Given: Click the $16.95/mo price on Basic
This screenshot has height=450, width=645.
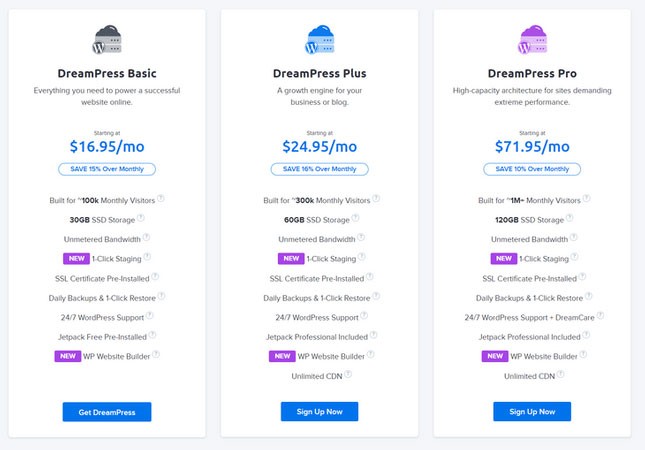Looking at the screenshot, I should [x=106, y=145].
